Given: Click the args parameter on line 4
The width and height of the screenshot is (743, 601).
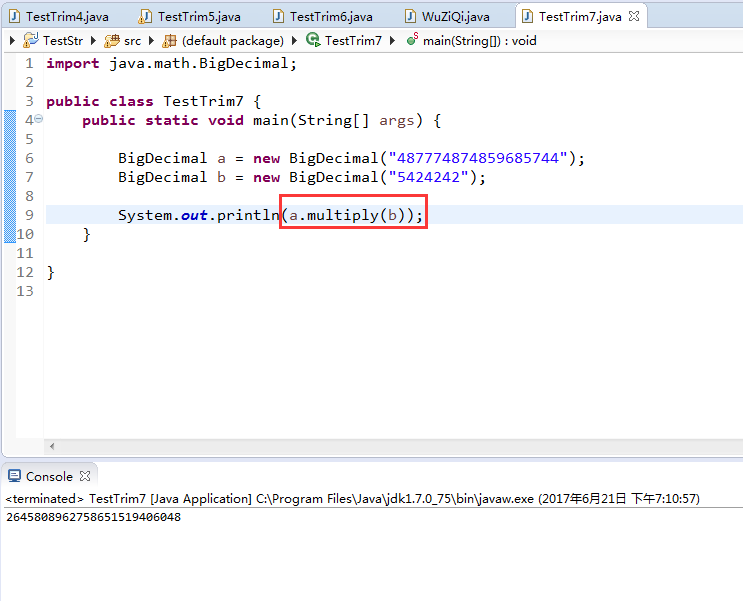Looking at the screenshot, I should [x=396, y=120].
